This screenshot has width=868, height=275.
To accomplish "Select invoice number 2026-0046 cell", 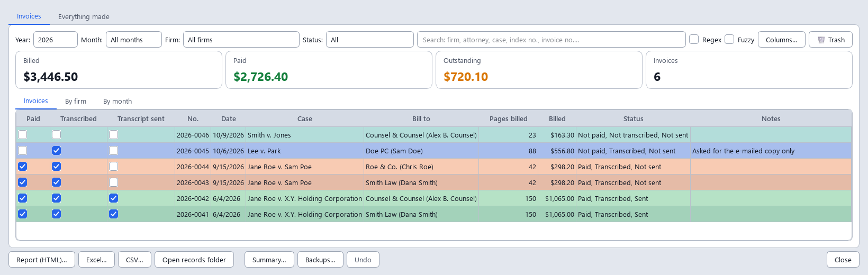I will pos(193,135).
